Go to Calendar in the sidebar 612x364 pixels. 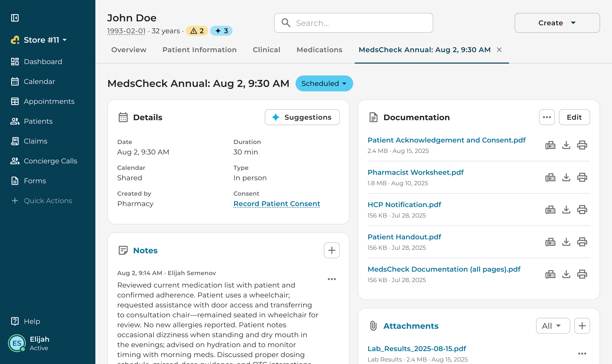click(33, 81)
